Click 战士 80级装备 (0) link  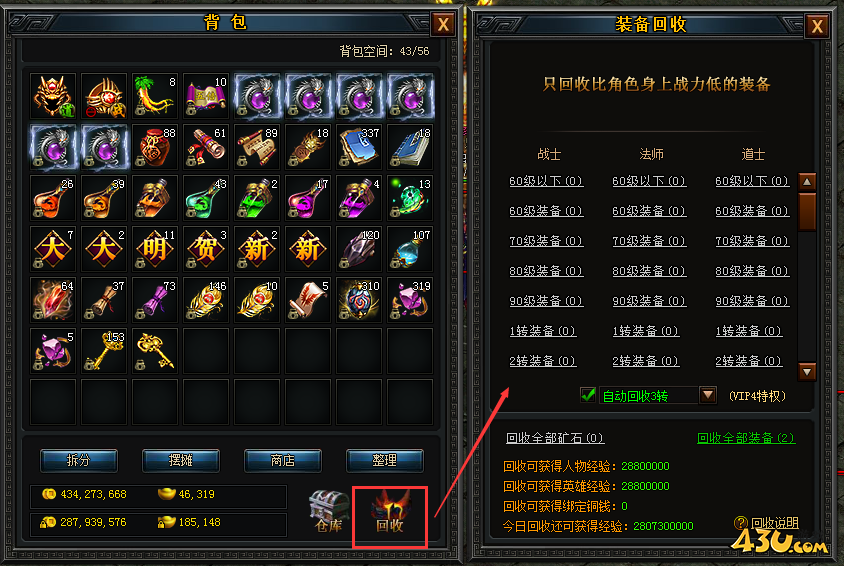(546, 271)
